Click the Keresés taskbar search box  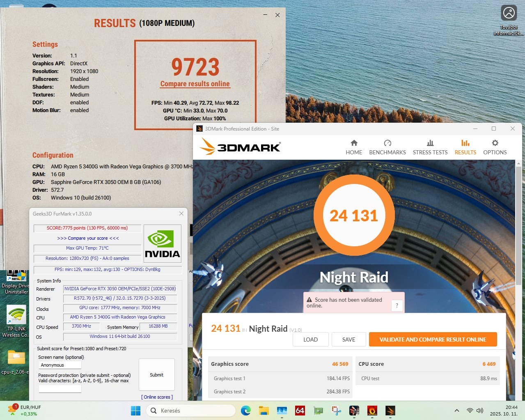pyautogui.click(x=191, y=411)
